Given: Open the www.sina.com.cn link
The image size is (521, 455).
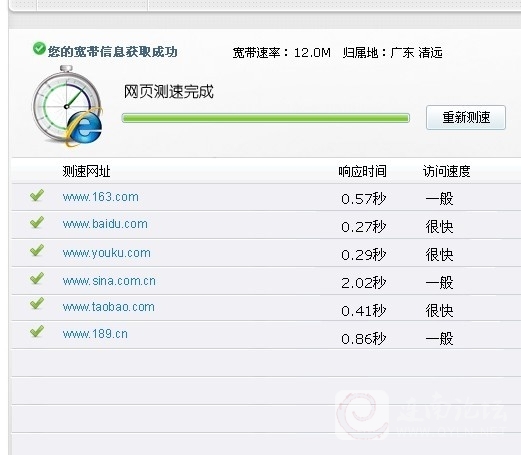Looking at the screenshot, I should pos(109,281).
